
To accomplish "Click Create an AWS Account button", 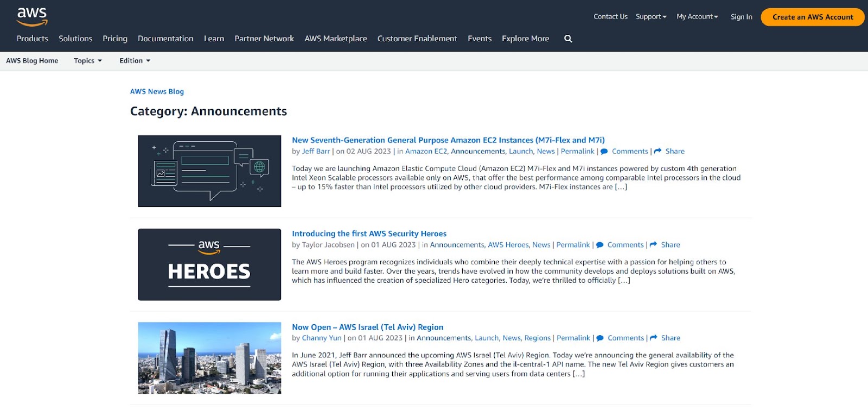I will 813,17.
